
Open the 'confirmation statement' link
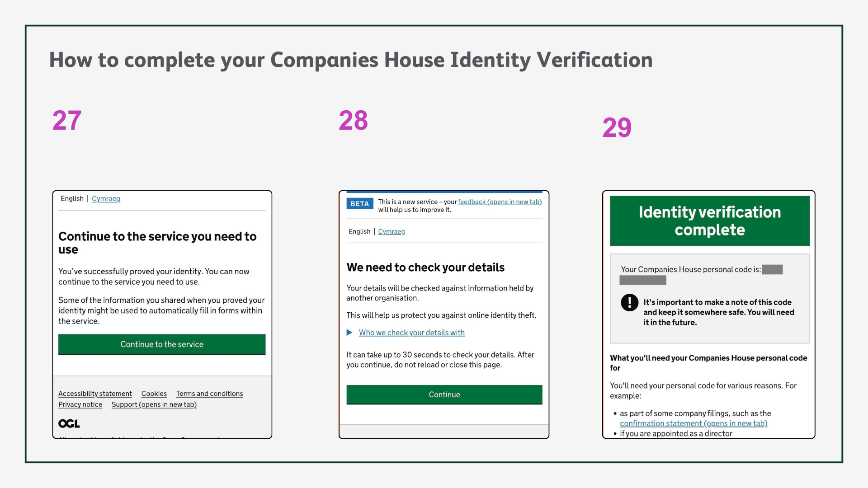click(693, 423)
